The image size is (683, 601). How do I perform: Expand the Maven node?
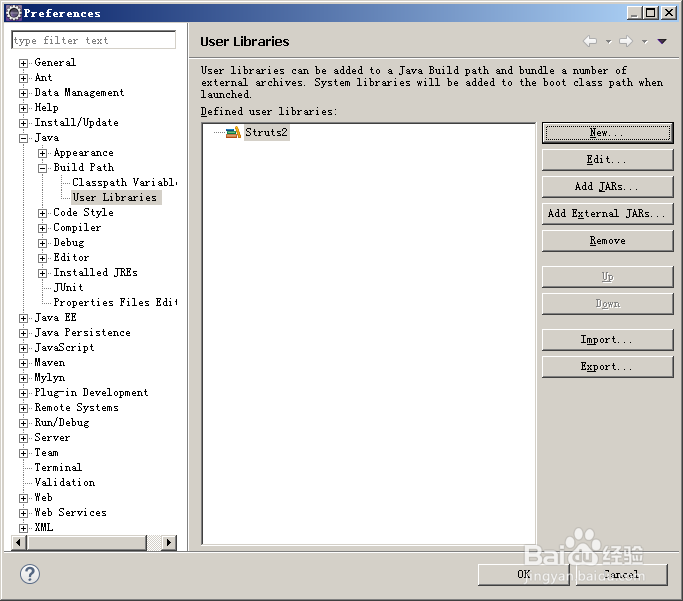(24, 364)
